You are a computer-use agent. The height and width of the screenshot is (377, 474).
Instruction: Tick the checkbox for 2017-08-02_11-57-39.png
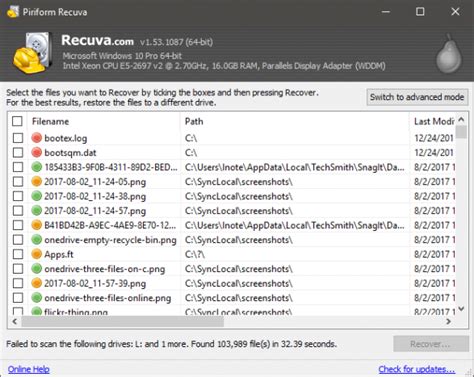click(18, 283)
